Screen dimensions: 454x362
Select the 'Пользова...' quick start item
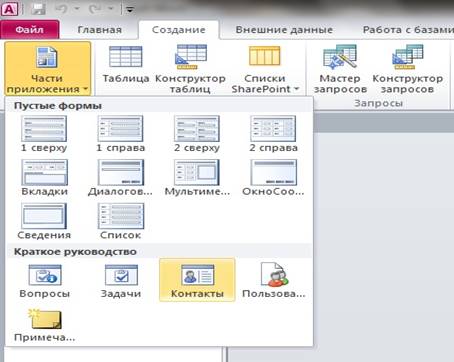(x=273, y=281)
